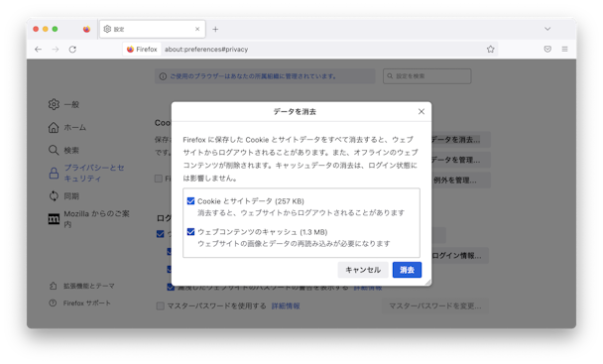Click the キャンセル button
Viewport: 603px width, 364px height.
pos(363,270)
